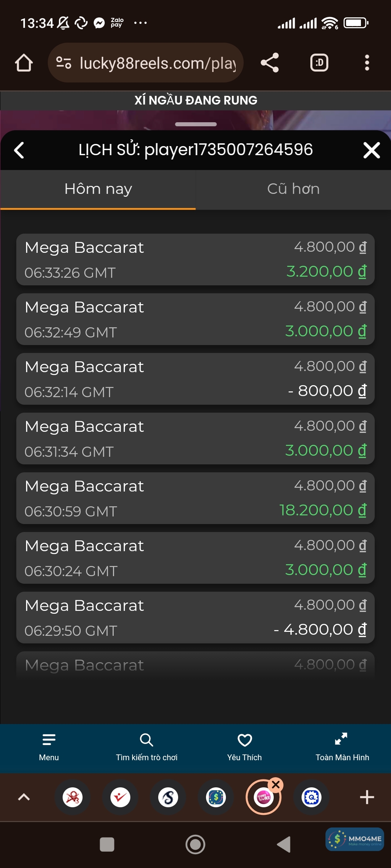The image size is (391, 868).
Task: Switch to the Hôm nay tab
Action: [x=98, y=189]
